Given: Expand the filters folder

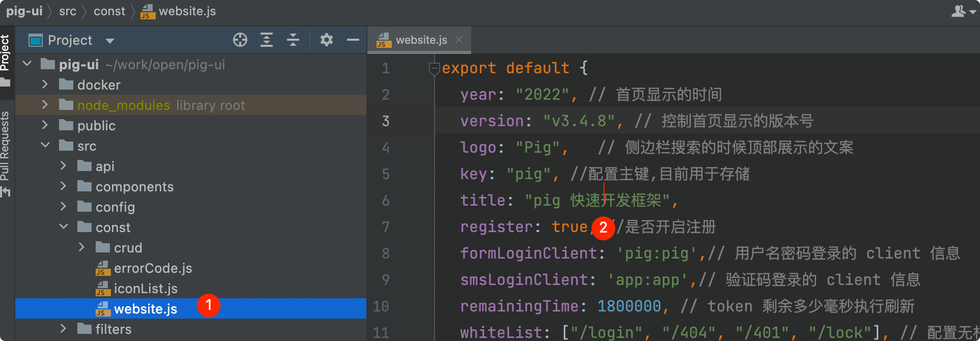Looking at the screenshot, I should (x=64, y=329).
